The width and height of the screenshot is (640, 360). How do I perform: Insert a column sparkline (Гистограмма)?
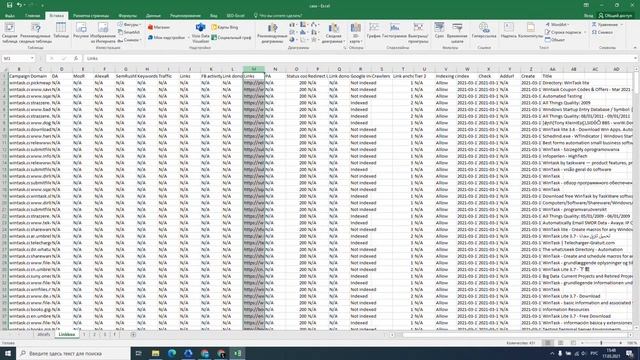click(x=394, y=31)
